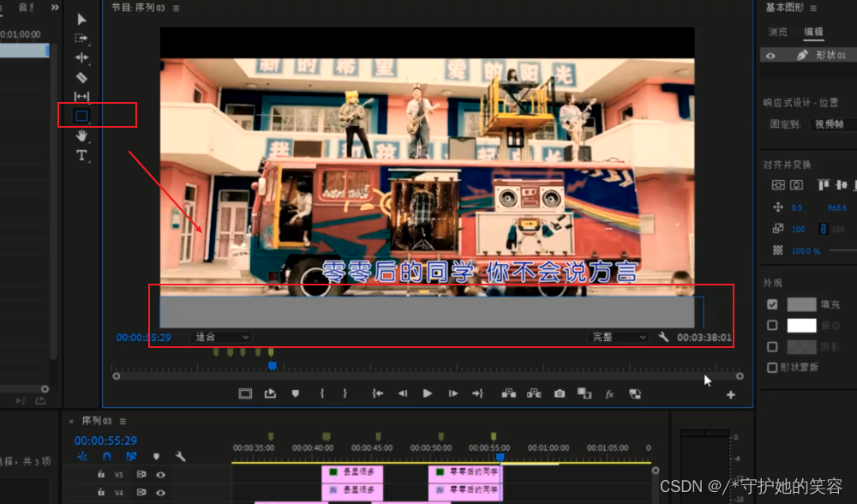Viewport: 857px width, 504px height.
Task: Click the Proxy toggle icon
Action: pos(635,393)
